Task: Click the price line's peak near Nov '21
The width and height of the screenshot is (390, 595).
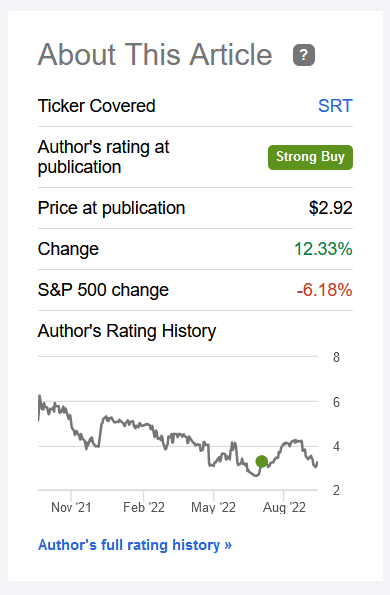Action: (39, 396)
